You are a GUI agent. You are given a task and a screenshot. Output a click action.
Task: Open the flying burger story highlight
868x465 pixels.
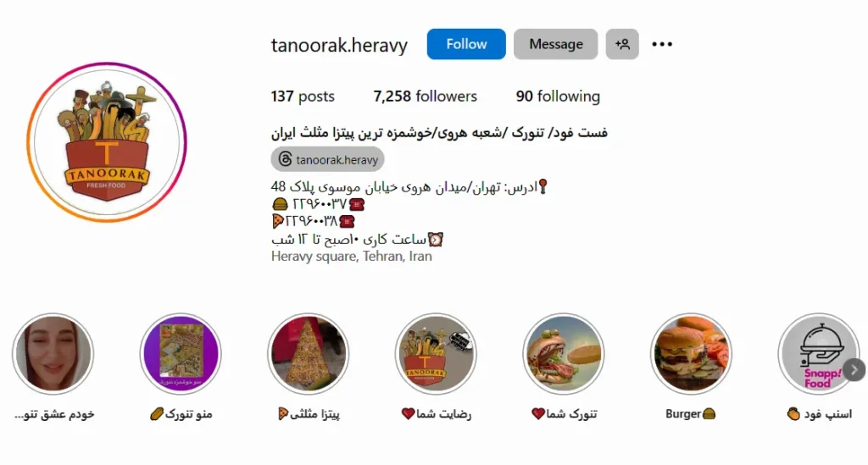[564, 354]
